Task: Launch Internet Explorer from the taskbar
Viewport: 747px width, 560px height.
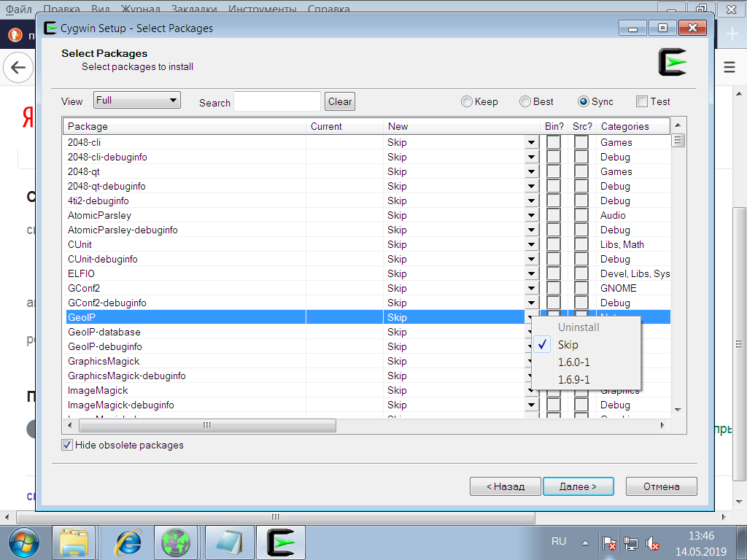Action: (x=129, y=542)
